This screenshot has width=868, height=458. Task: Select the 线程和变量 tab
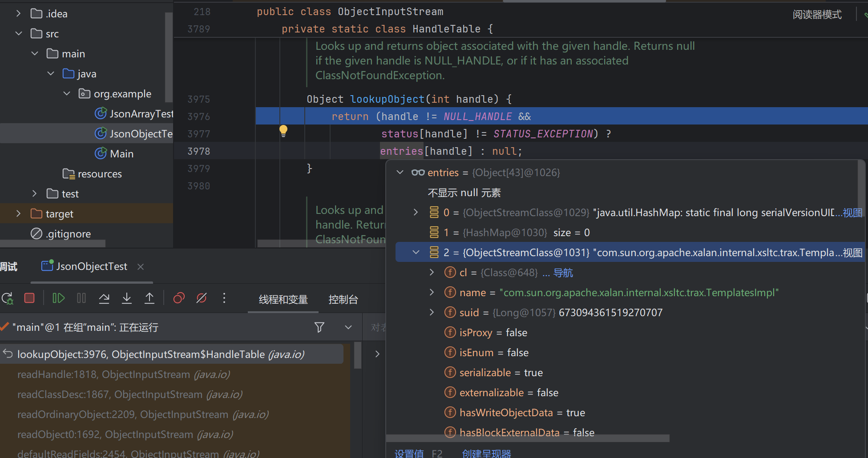point(283,300)
